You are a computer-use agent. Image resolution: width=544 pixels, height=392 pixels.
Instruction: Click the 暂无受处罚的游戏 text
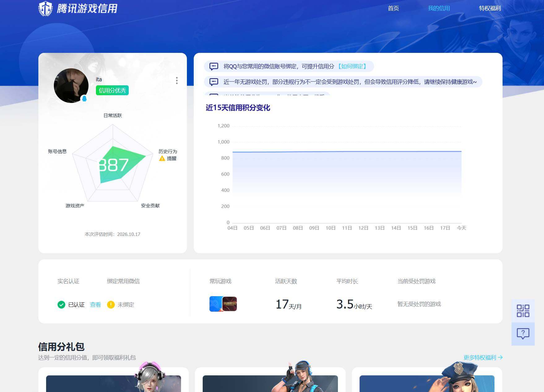(x=419, y=304)
